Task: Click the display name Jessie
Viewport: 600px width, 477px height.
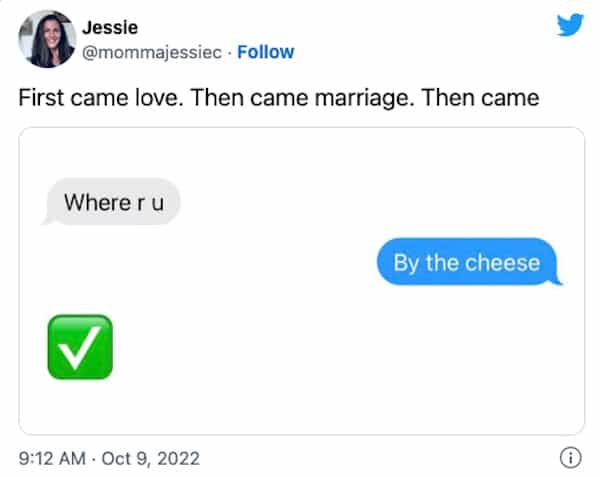Action: [x=110, y=28]
